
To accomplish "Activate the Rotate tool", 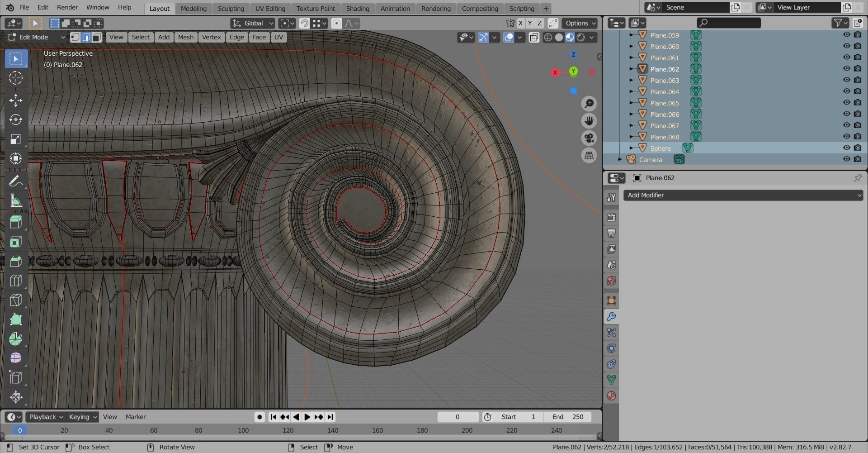I will click(x=16, y=119).
